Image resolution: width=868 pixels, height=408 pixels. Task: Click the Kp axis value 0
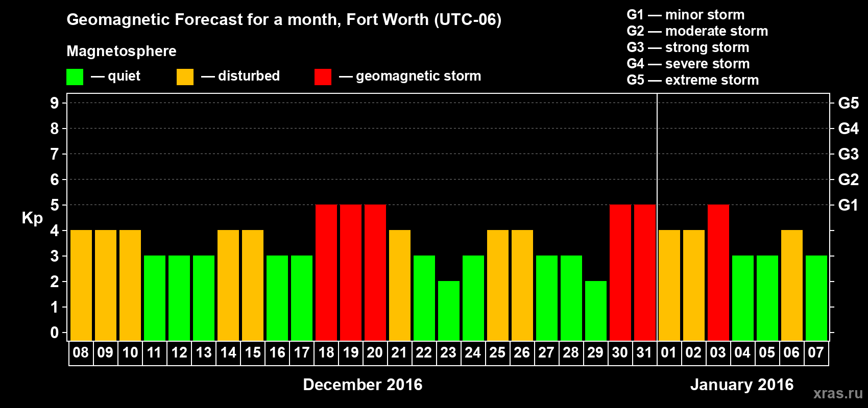[55, 333]
